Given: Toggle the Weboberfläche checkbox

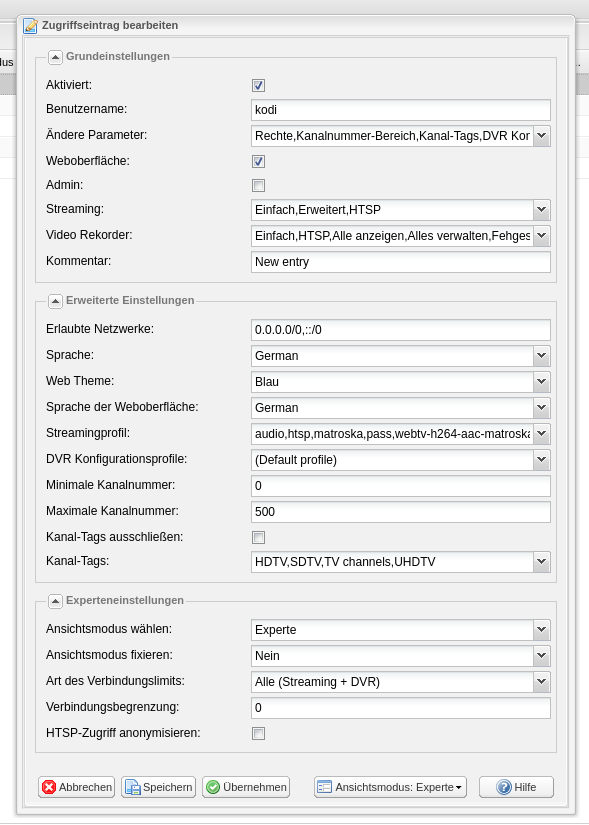Looking at the screenshot, I should pyautogui.click(x=258, y=161).
